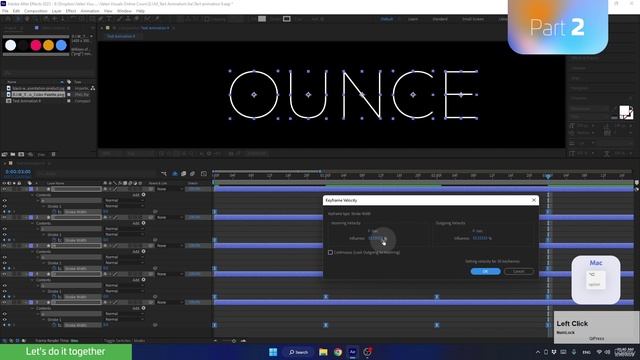Open Normal blend dropdown of fourth Stroke 1
The image size is (640, 360).
click(x=124, y=291)
